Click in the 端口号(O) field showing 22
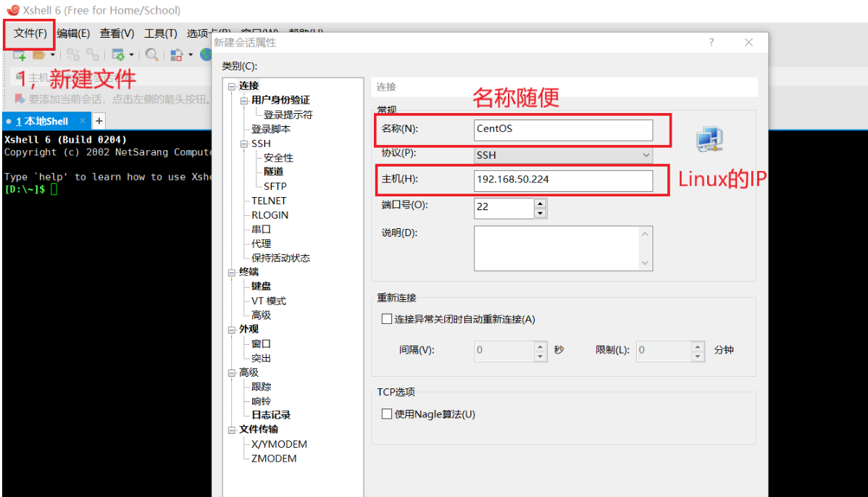Image resolution: width=868 pixels, height=497 pixels. 504,207
